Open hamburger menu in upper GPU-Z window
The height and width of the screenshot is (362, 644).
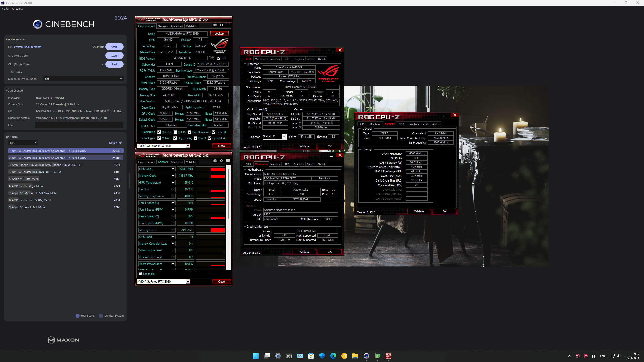tap(228, 25)
